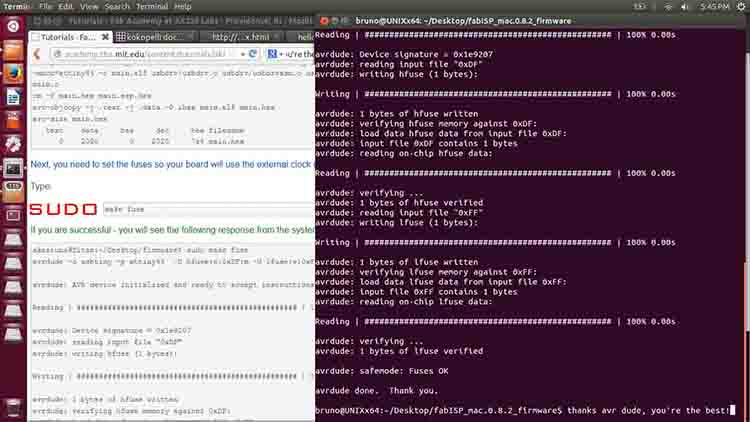750x422 pixels.
Task: Close the Tutorials tab in Firefox
Action: coord(105,37)
